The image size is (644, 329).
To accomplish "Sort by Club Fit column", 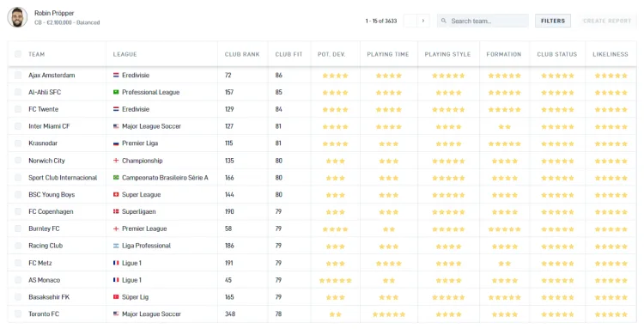I will tap(289, 54).
